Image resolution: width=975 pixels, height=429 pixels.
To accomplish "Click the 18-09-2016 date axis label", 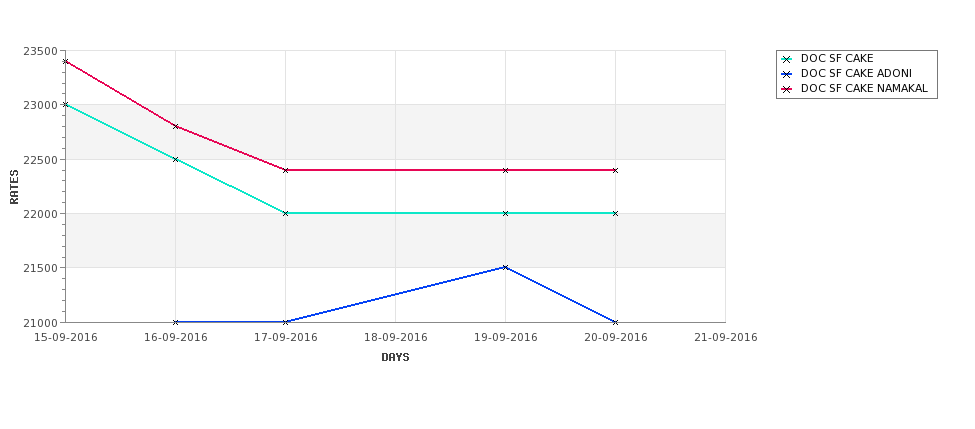I will (x=395, y=338).
